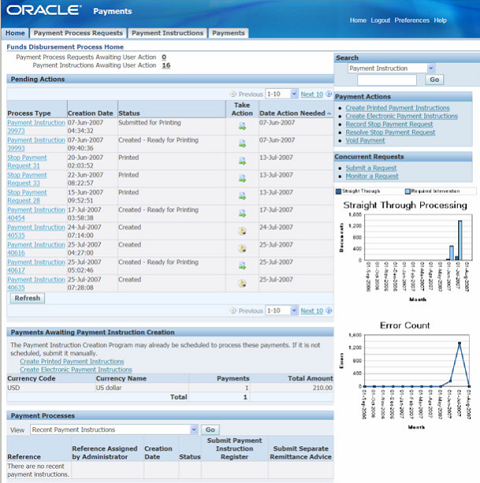Click top Previous arrow icon
Image resolution: width=480 pixels, height=483 pixels.
(x=233, y=94)
